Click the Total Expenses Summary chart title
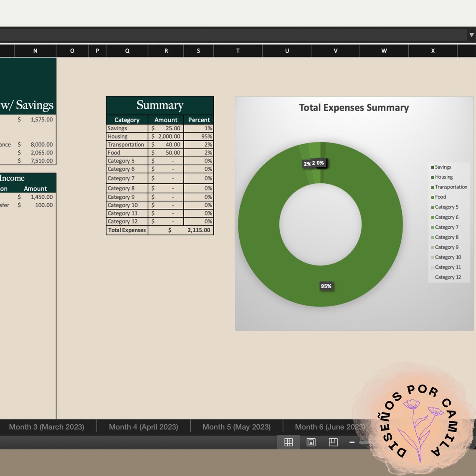 [x=353, y=107]
